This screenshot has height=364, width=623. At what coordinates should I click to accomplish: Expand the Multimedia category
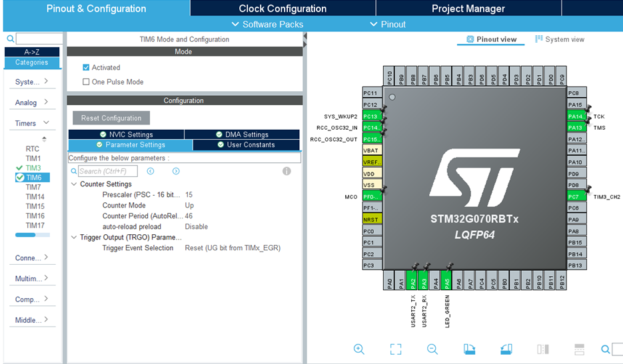tap(32, 279)
